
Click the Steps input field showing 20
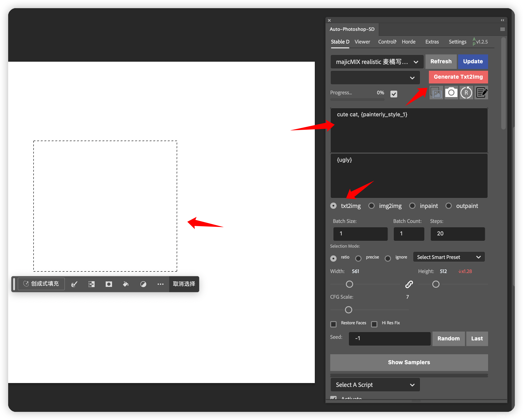tap(457, 234)
